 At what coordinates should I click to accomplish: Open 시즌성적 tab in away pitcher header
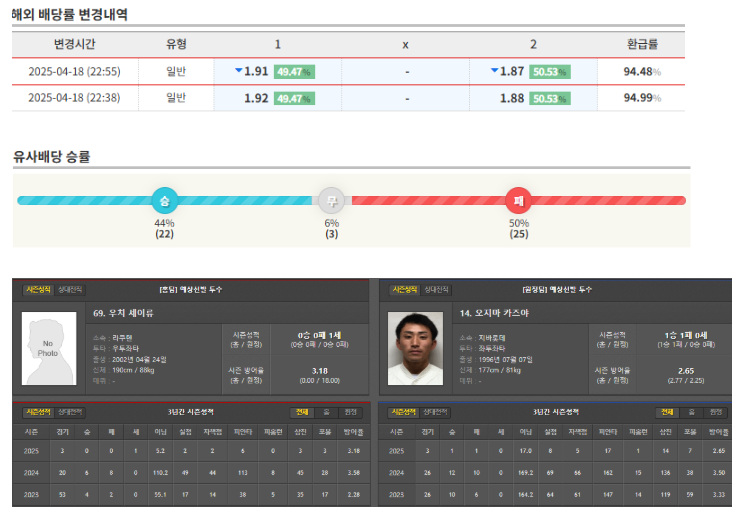[404, 290]
